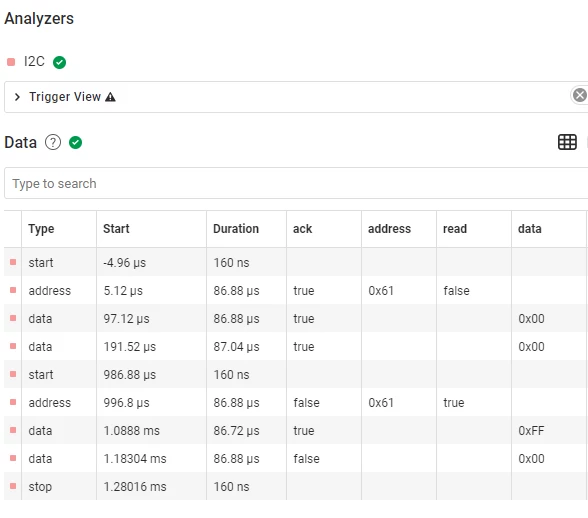This screenshot has width=588, height=518.
Task: Click the I2C analyzer green status checkmark
Action: pos(59,62)
